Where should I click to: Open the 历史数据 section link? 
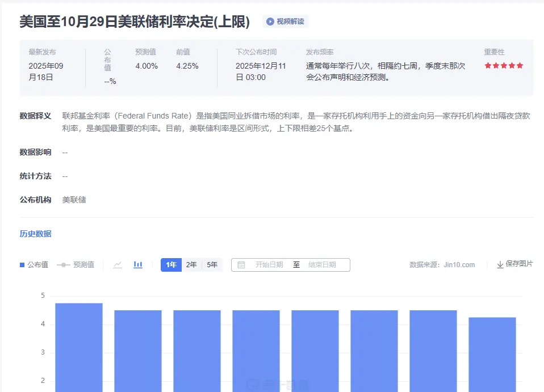coord(35,234)
